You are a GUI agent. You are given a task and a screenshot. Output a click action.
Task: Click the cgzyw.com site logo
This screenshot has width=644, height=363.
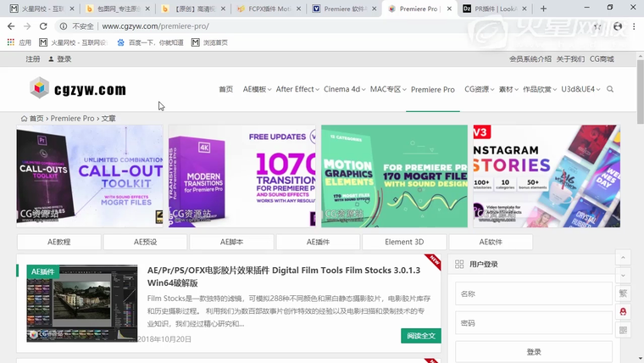tap(77, 89)
